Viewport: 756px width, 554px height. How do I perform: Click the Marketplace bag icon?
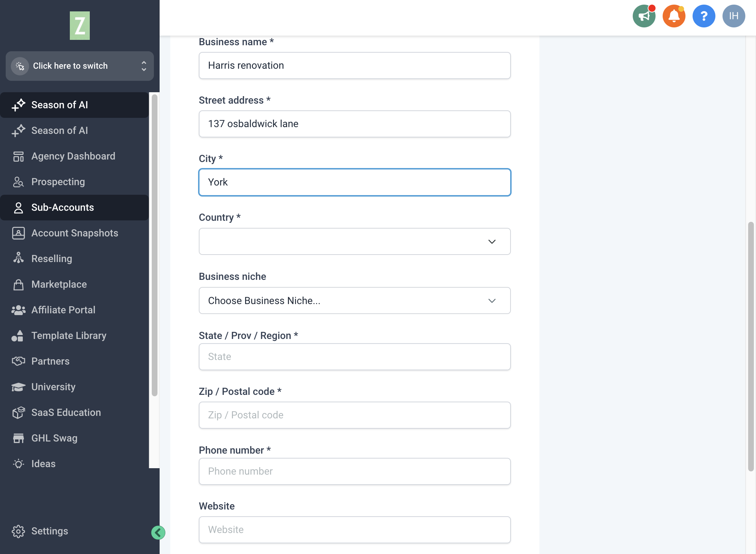coord(18,284)
